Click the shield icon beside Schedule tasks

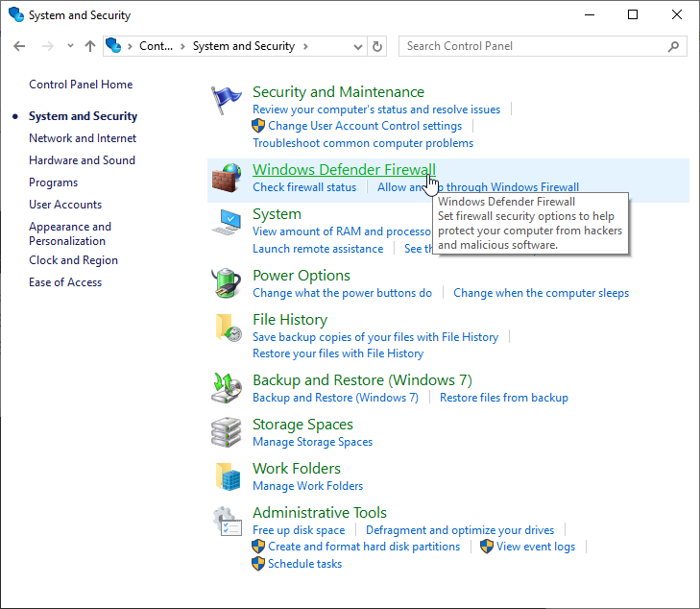[x=258, y=564]
